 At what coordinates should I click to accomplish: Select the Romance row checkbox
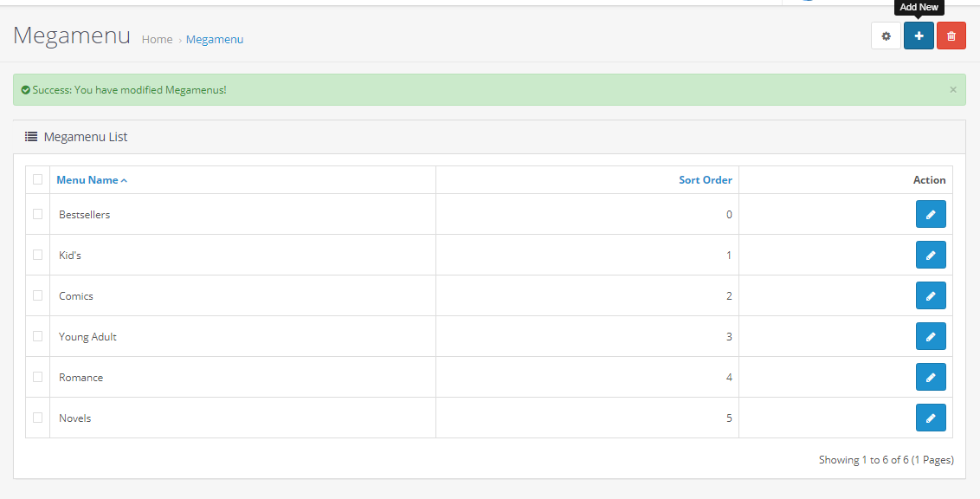click(37, 377)
